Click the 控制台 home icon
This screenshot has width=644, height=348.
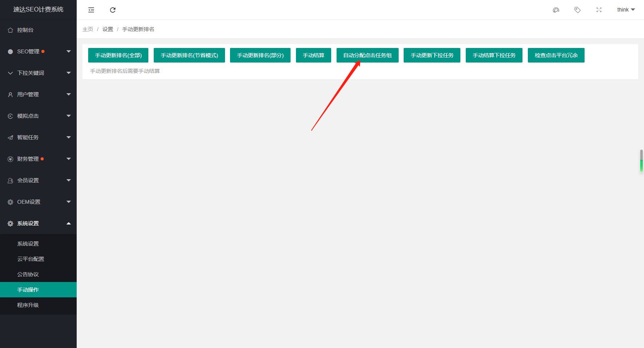(10, 30)
